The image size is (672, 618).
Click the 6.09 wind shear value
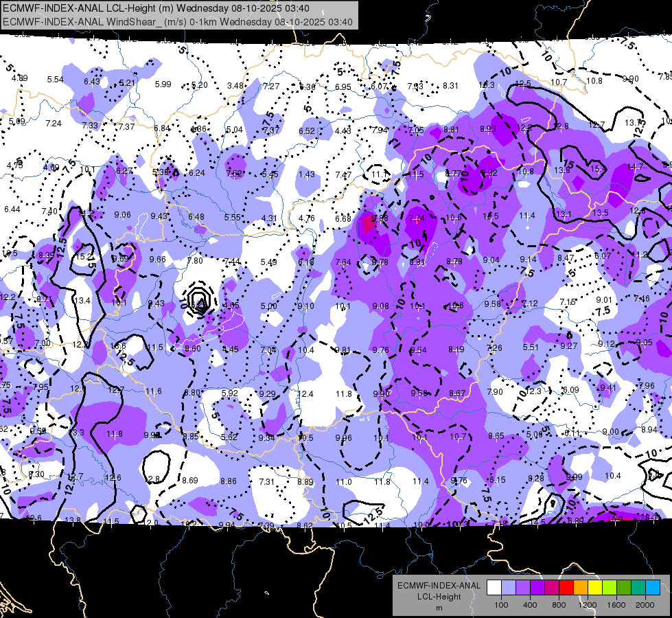coord(570,390)
